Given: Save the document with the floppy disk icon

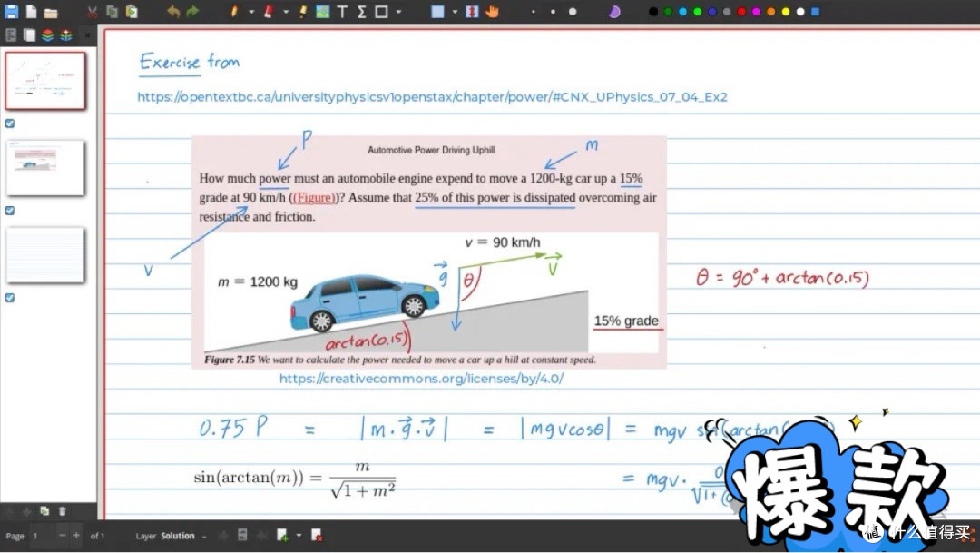Looking at the screenshot, I should tap(11, 11).
